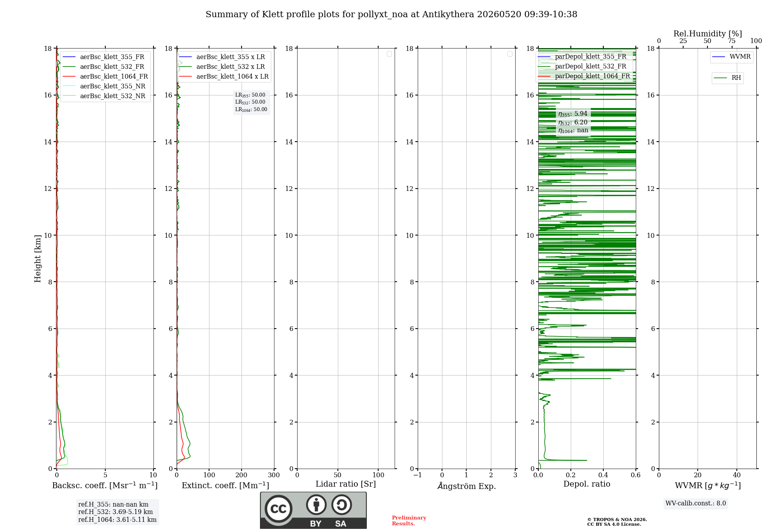This screenshot has height=532, width=783.
Task: Click the 'CC BY SA 4.0 License.' text
Action: pos(614,524)
